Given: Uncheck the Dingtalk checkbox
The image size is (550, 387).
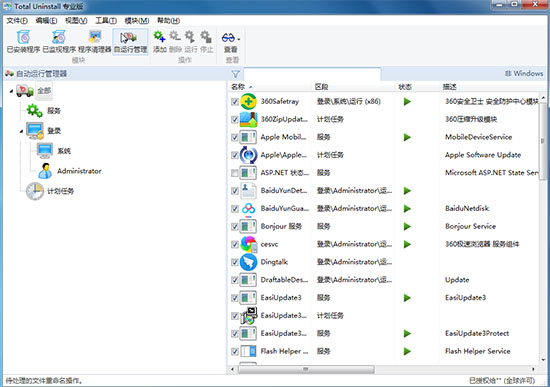Looking at the screenshot, I should tap(235, 262).
